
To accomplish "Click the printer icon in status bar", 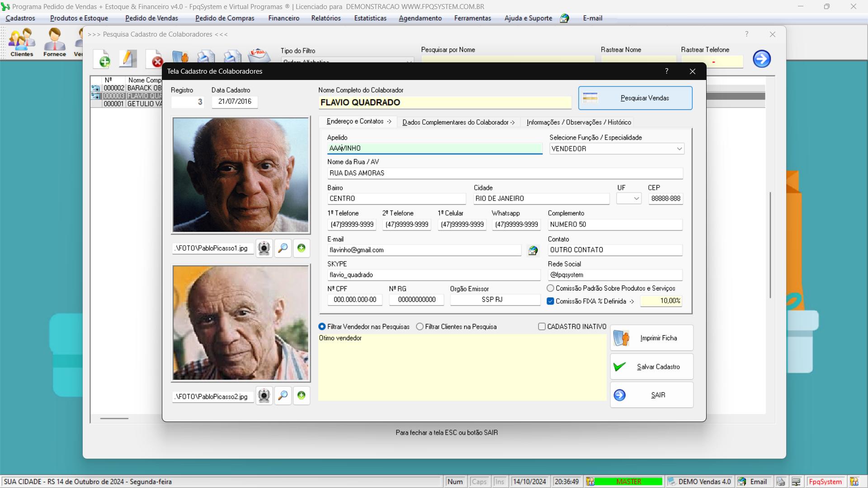I will click(x=781, y=482).
